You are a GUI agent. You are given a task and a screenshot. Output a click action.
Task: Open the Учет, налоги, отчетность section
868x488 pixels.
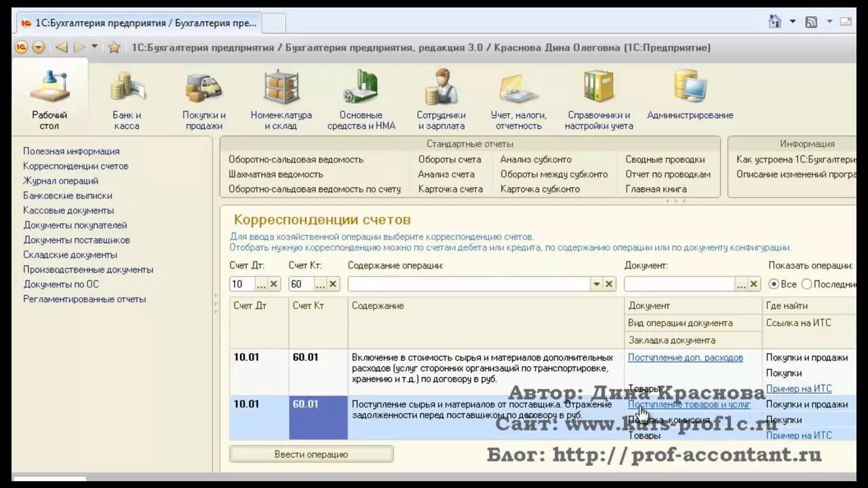(x=519, y=100)
